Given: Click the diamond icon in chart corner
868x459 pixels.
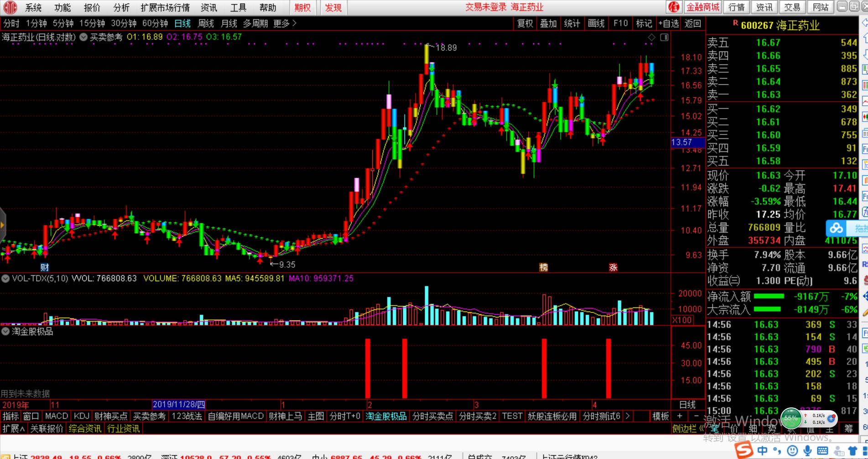Looking at the screenshot, I should (x=652, y=37).
